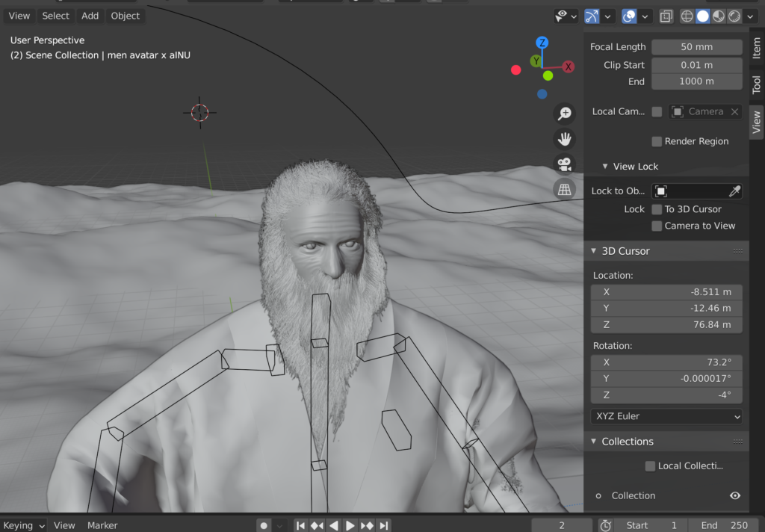Click the zoom view magnifier icon
The width and height of the screenshot is (765, 532).
click(x=565, y=114)
